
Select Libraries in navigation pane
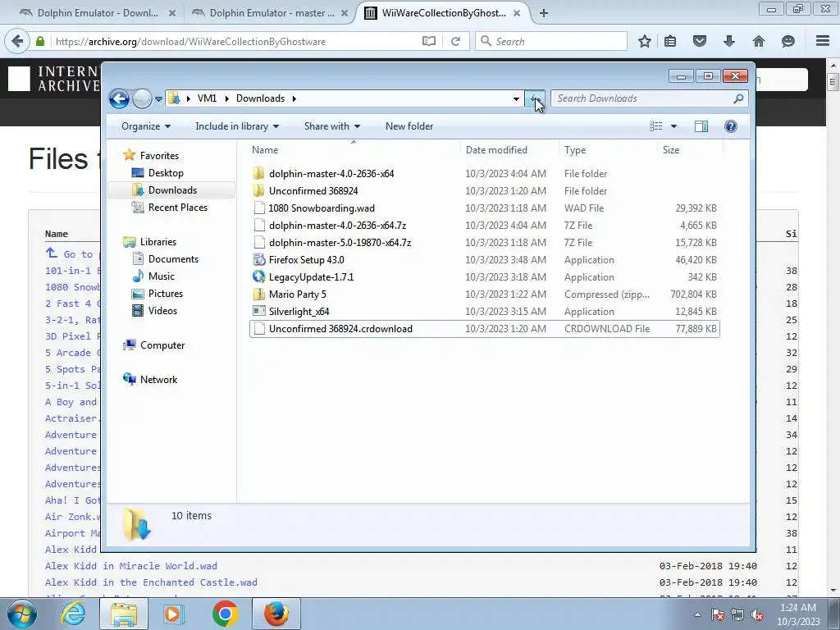click(x=158, y=242)
